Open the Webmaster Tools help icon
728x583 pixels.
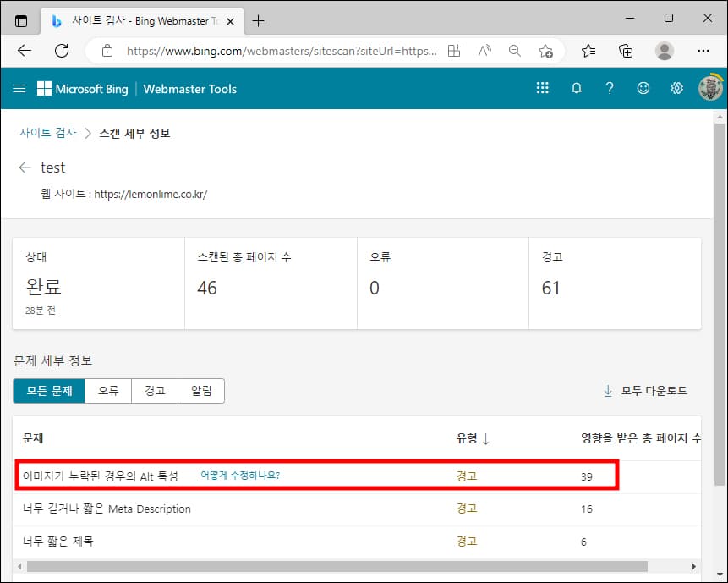tap(610, 88)
